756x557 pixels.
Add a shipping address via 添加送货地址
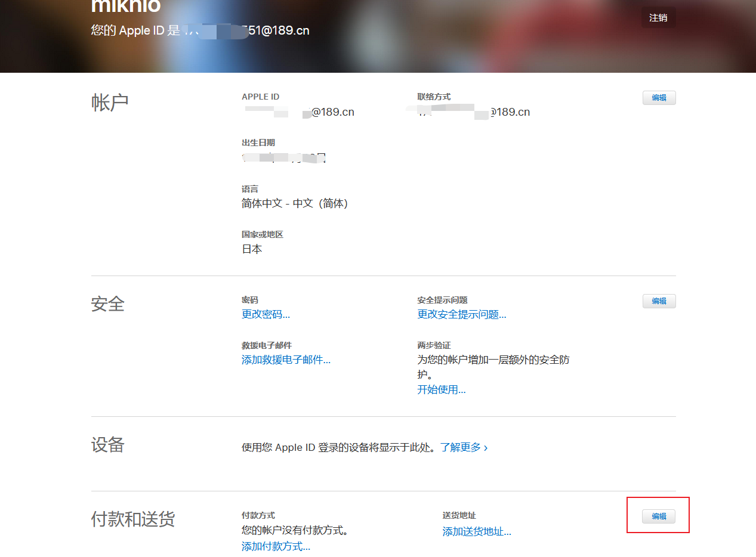[x=476, y=531]
